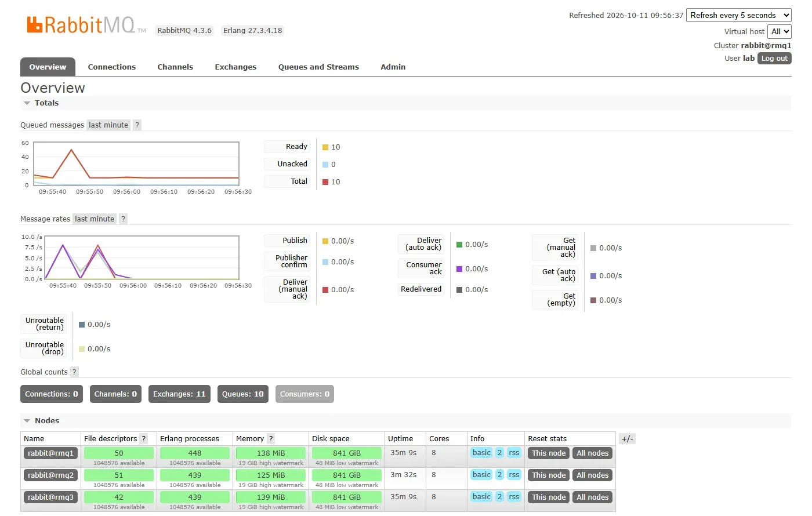Open the refresh interval dropdown
Screen dimensions: 812x516
click(739, 16)
